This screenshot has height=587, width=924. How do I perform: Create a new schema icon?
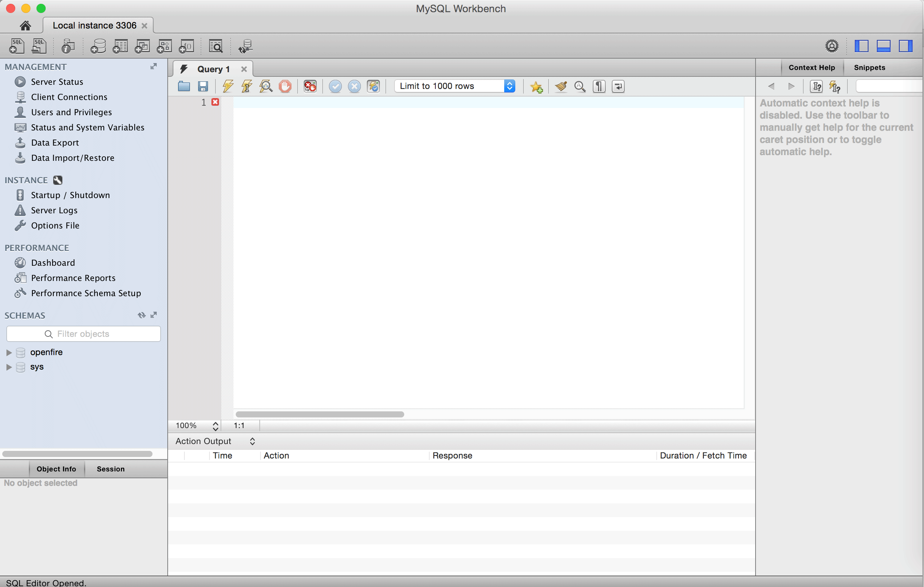(98, 46)
